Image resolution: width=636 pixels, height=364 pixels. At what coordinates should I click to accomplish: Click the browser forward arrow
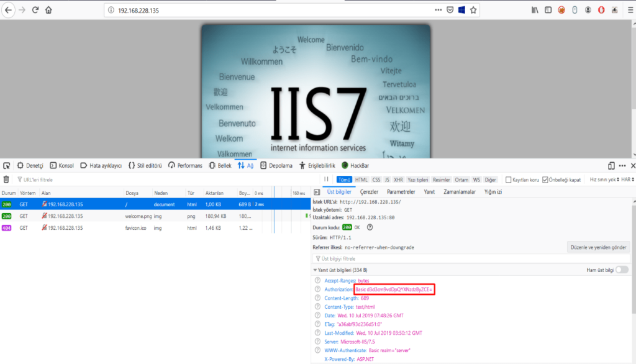click(22, 10)
